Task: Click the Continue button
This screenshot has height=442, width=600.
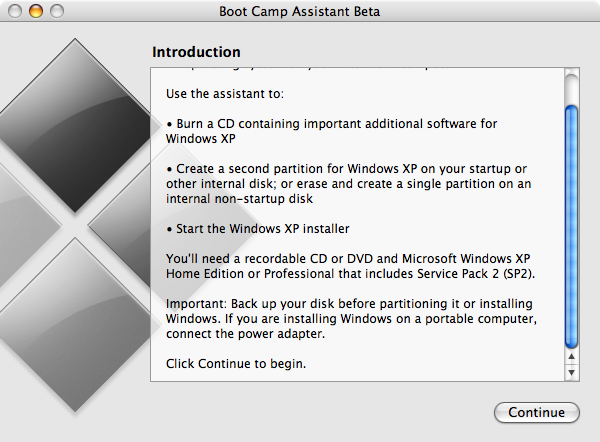Action: 536,412
